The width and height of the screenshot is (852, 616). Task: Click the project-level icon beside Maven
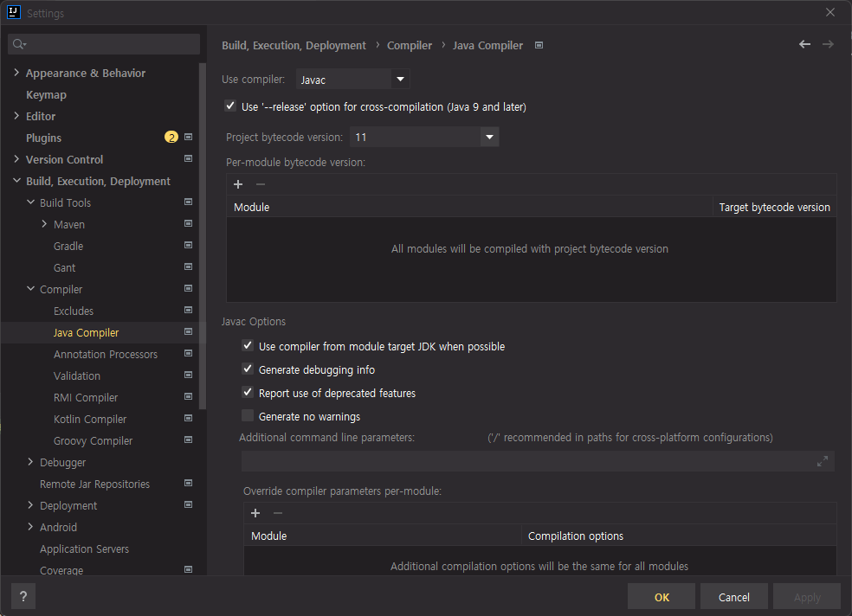coord(188,224)
